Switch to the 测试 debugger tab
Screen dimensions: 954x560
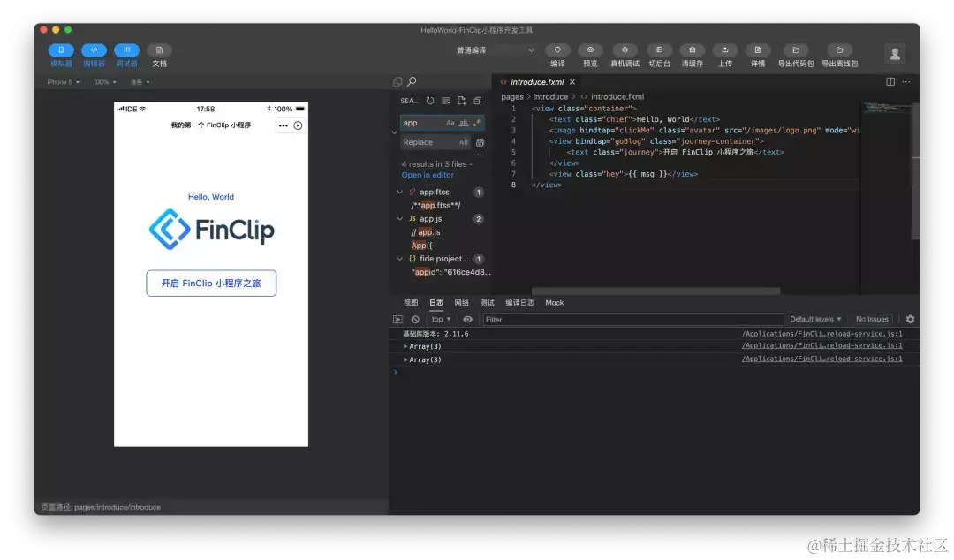[488, 303]
